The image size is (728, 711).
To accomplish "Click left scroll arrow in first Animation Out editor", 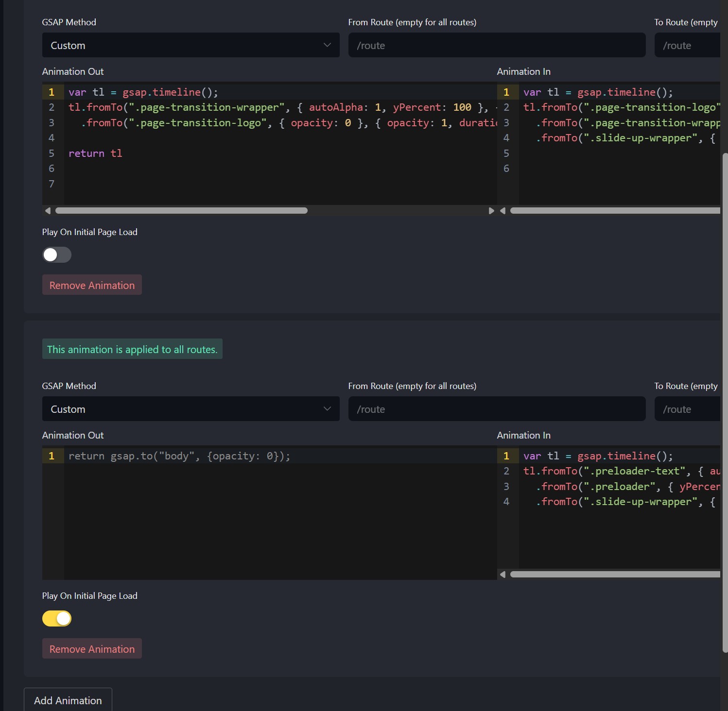I will point(48,211).
